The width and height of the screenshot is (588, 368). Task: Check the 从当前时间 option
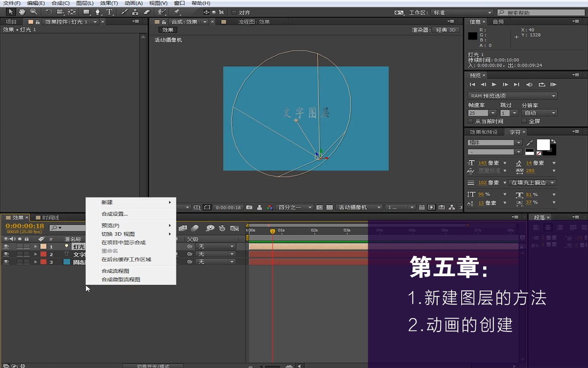point(470,121)
